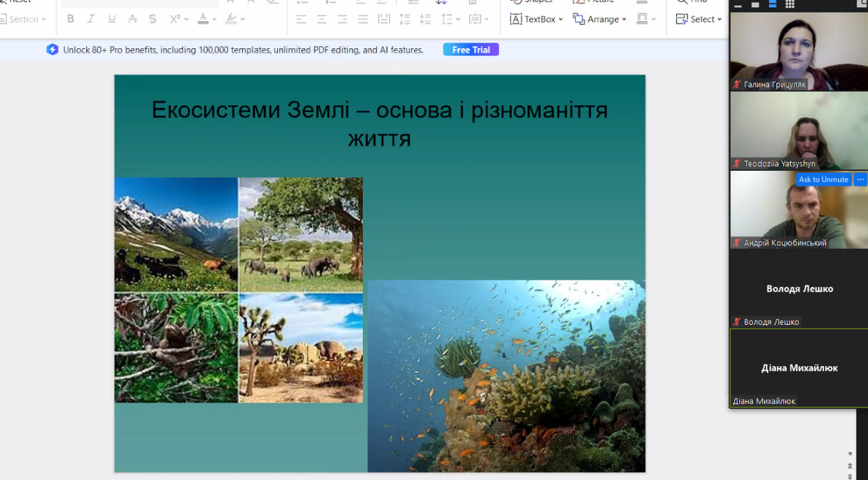Center align the text

pyautogui.click(x=322, y=19)
